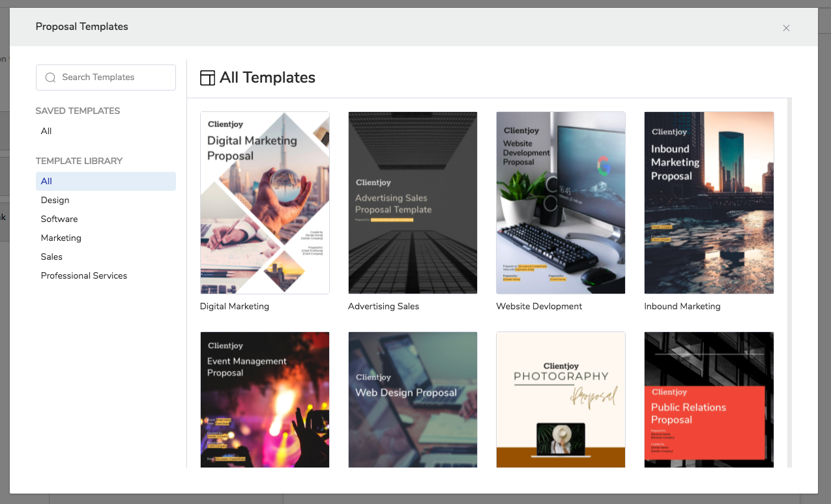This screenshot has width=831, height=504.
Task: Select All under Template Library
Action: [106, 181]
